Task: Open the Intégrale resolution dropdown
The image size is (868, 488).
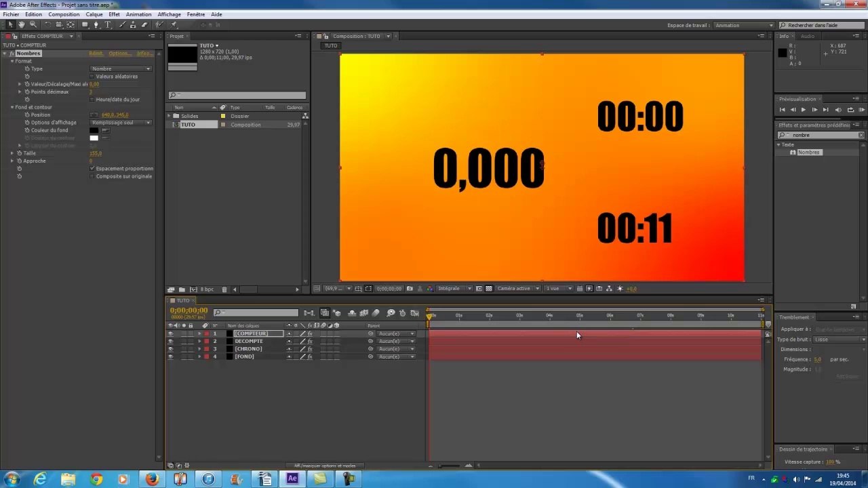Action: tap(454, 289)
